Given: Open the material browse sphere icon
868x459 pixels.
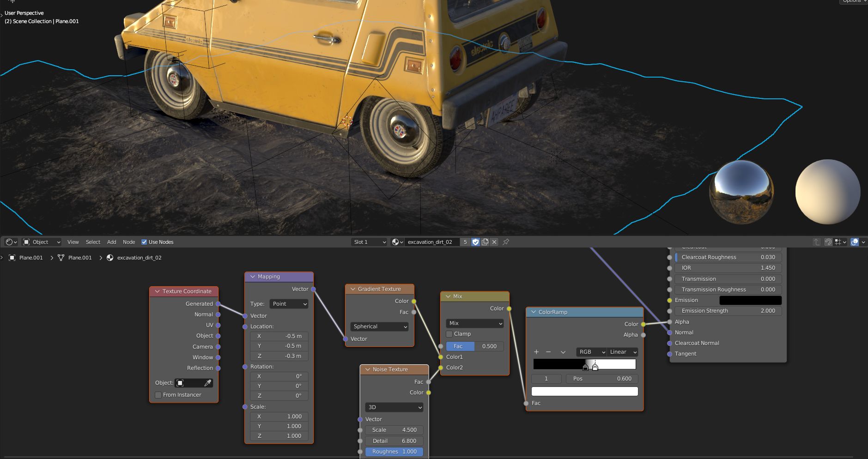Looking at the screenshot, I should click(397, 242).
